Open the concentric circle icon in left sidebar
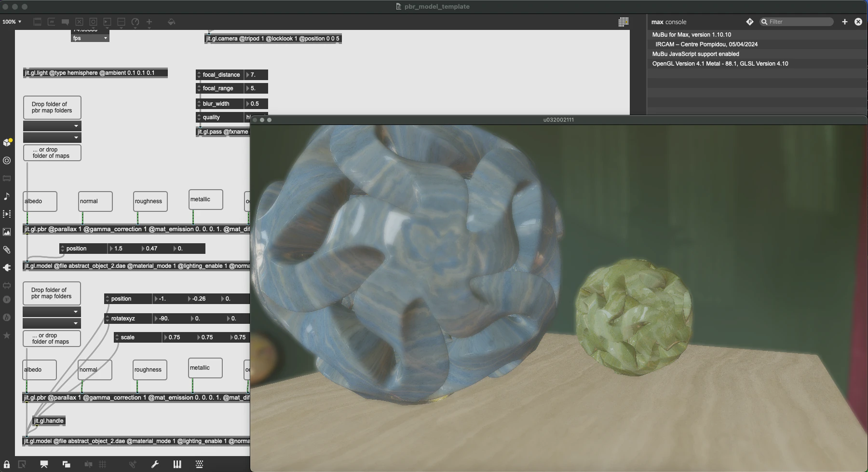868x472 pixels. (7, 160)
